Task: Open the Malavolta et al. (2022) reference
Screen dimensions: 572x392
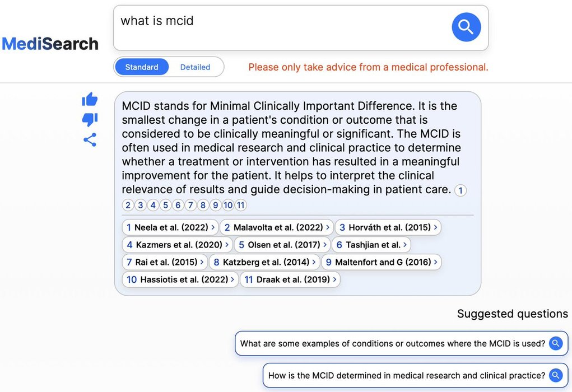Action: (277, 227)
